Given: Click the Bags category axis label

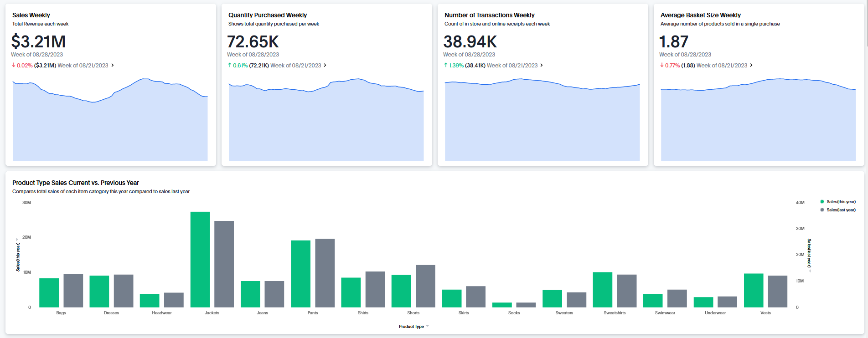Looking at the screenshot, I should [61, 313].
